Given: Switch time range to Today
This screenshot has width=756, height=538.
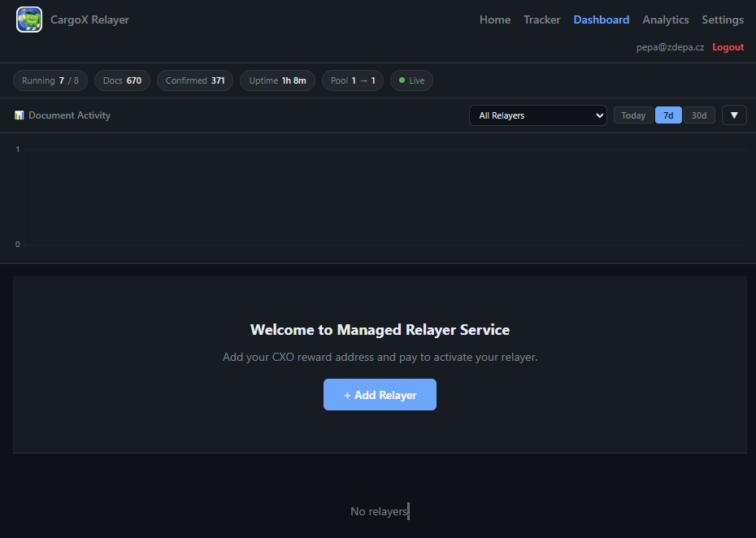Looking at the screenshot, I should pos(633,115).
